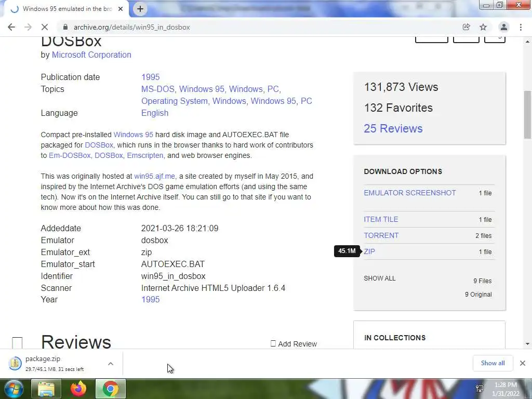
Task: Click Add Review
Action: click(x=294, y=344)
